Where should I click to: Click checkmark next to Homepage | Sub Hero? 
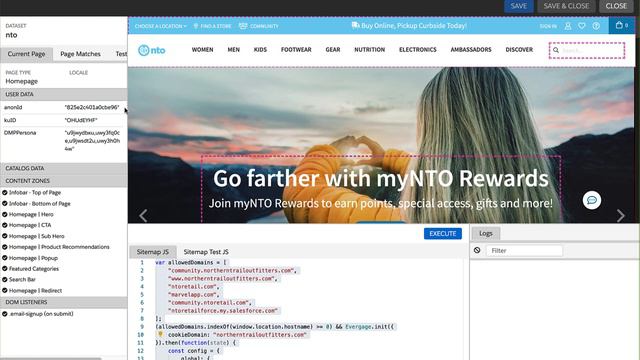(5, 236)
